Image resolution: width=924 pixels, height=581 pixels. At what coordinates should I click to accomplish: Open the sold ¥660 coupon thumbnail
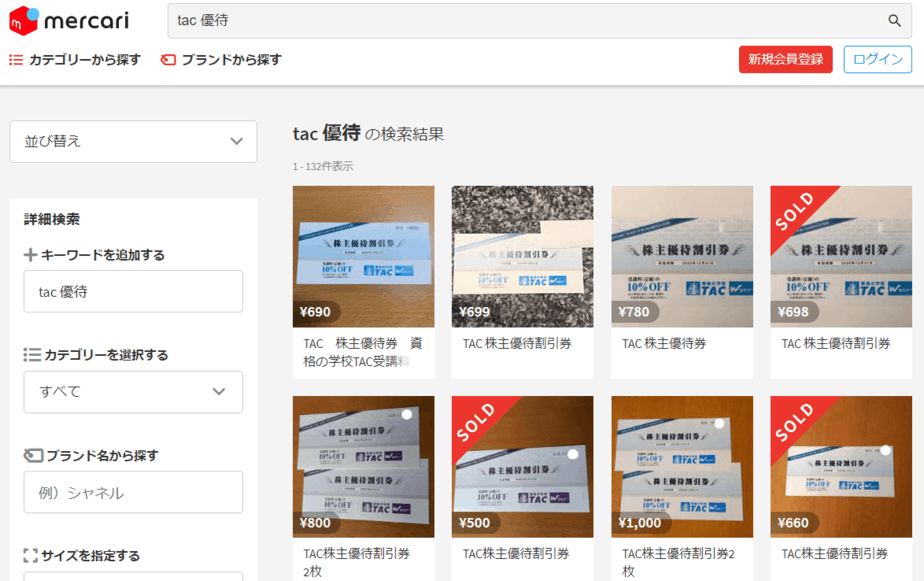point(842,467)
